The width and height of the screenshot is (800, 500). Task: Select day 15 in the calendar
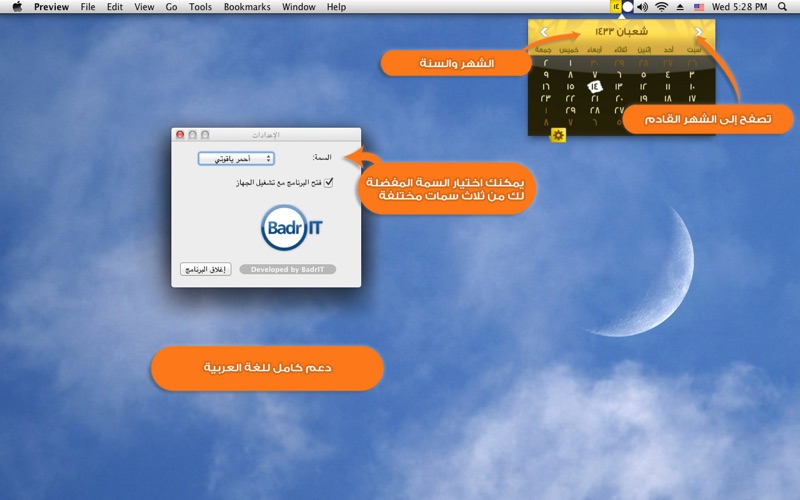coord(570,87)
